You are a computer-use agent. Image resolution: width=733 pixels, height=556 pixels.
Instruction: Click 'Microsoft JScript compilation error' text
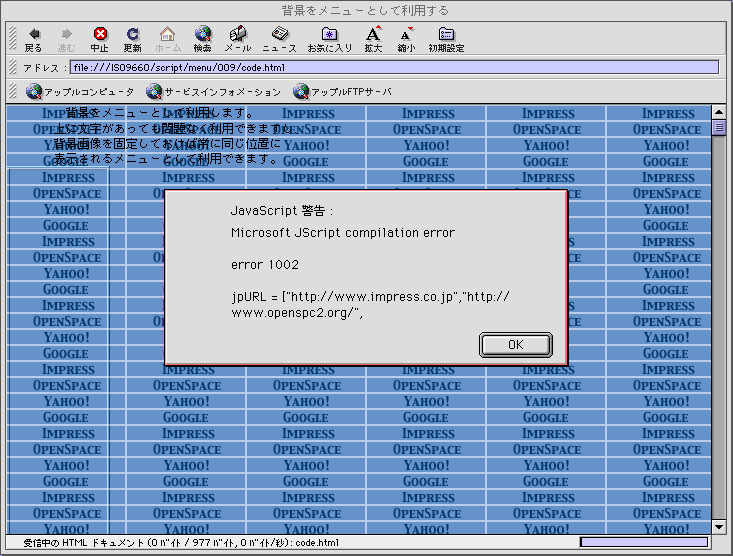pos(343,232)
